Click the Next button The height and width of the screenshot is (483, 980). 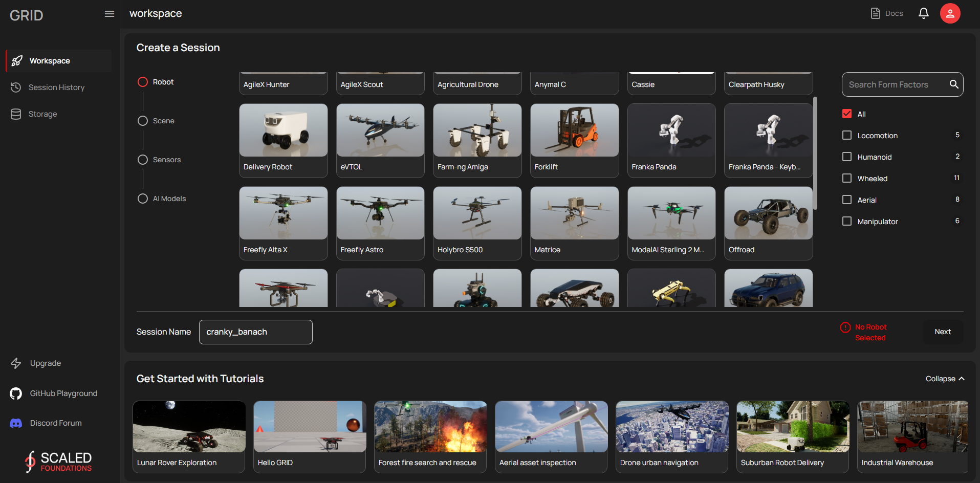tap(943, 332)
